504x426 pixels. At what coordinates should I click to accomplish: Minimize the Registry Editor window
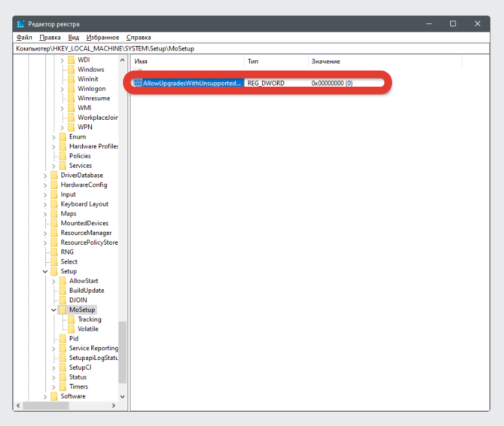click(429, 24)
